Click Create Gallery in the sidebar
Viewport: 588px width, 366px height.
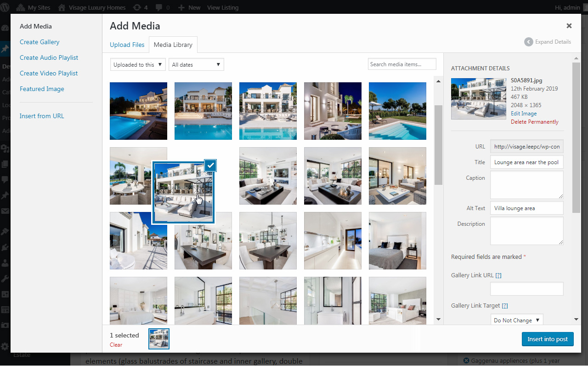40,42
